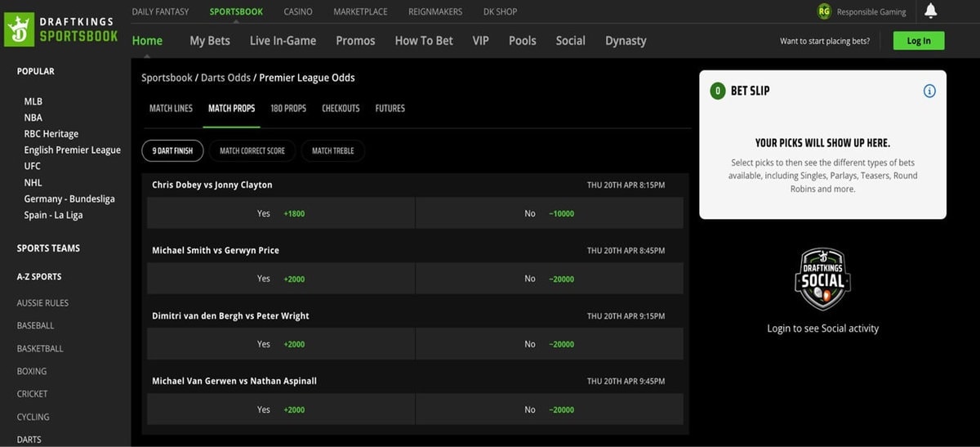Screen dimensions: 980x447
Task: Open English Premier League in sidebar
Action: click(x=73, y=150)
